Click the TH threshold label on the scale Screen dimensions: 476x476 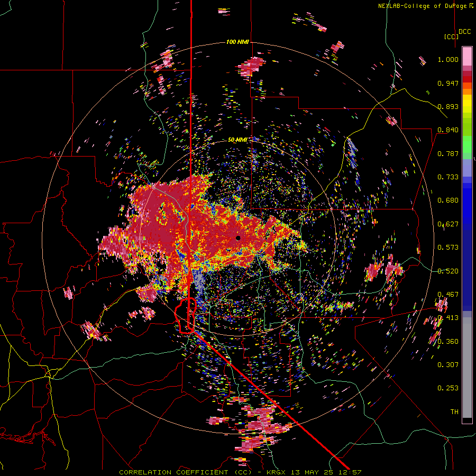454,412
